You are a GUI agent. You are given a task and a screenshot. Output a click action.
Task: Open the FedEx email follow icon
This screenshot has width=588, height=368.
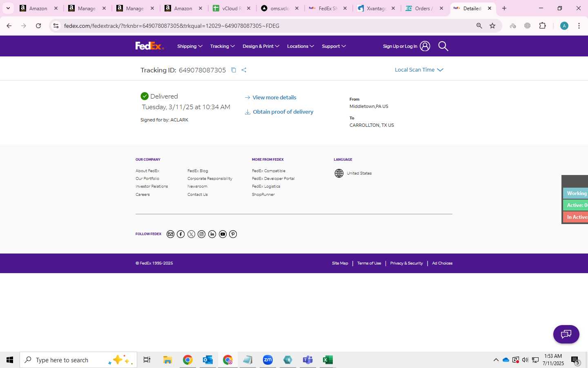point(171,234)
